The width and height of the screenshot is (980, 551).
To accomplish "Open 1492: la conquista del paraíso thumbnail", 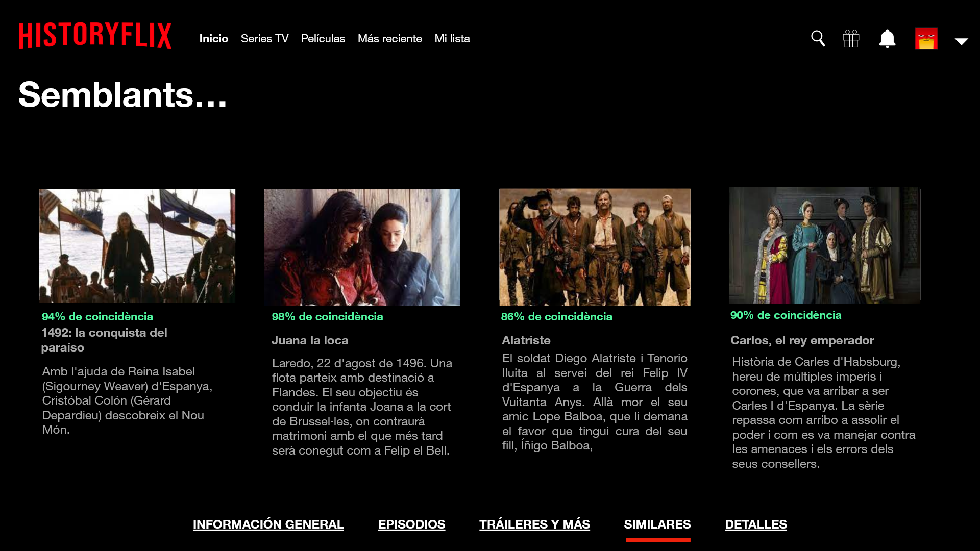I will coord(137,246).
